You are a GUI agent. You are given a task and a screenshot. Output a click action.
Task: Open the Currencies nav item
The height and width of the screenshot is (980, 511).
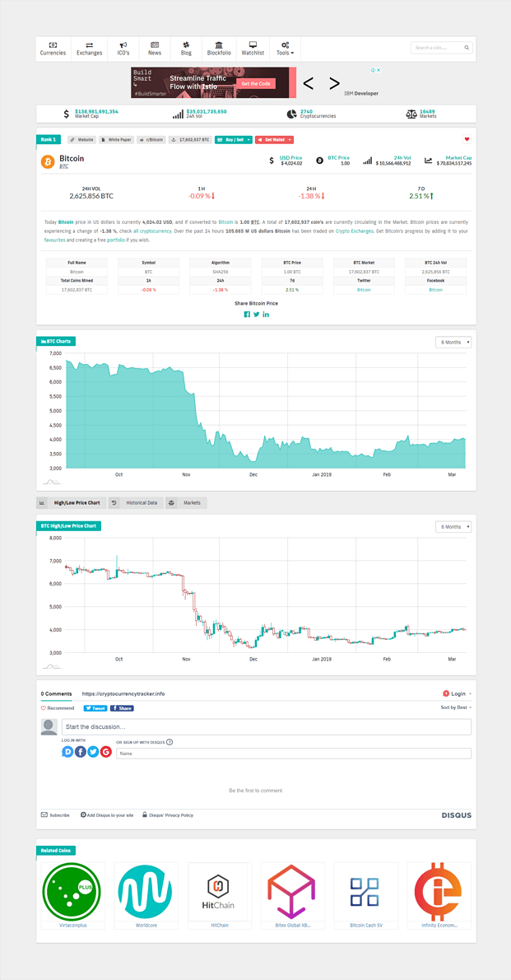pos(53,49)
